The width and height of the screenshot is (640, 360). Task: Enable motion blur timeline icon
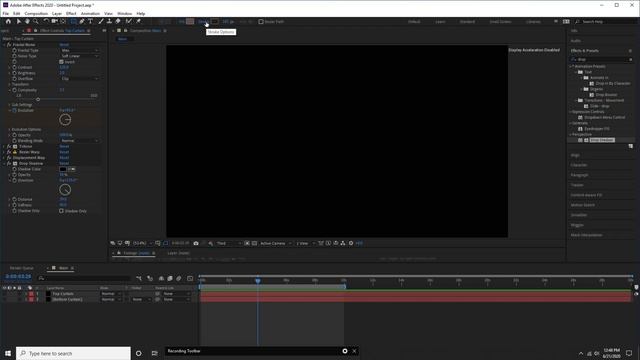click(179, 278)
